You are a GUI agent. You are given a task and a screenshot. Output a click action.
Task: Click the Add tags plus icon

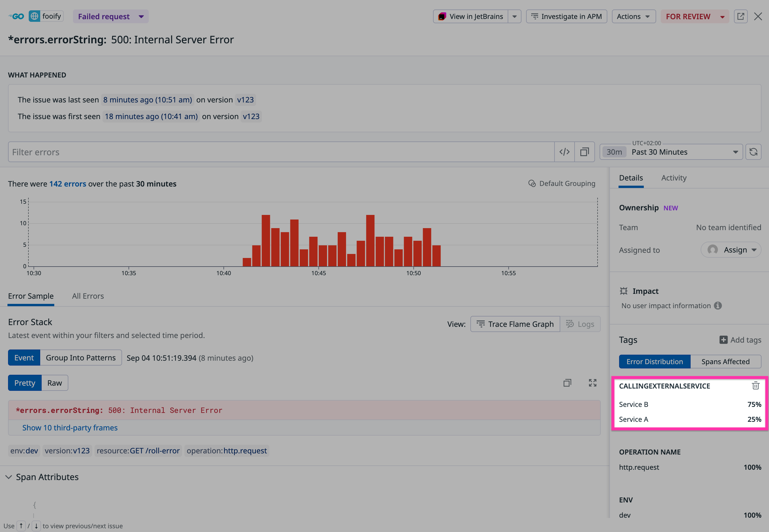723,340
